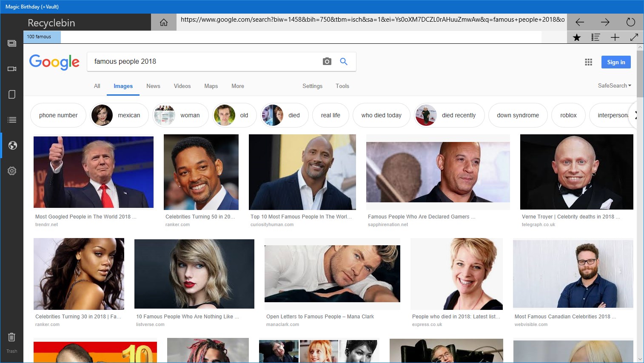
Task: Select the note page sidebar icon
Action: coord(12,94)
